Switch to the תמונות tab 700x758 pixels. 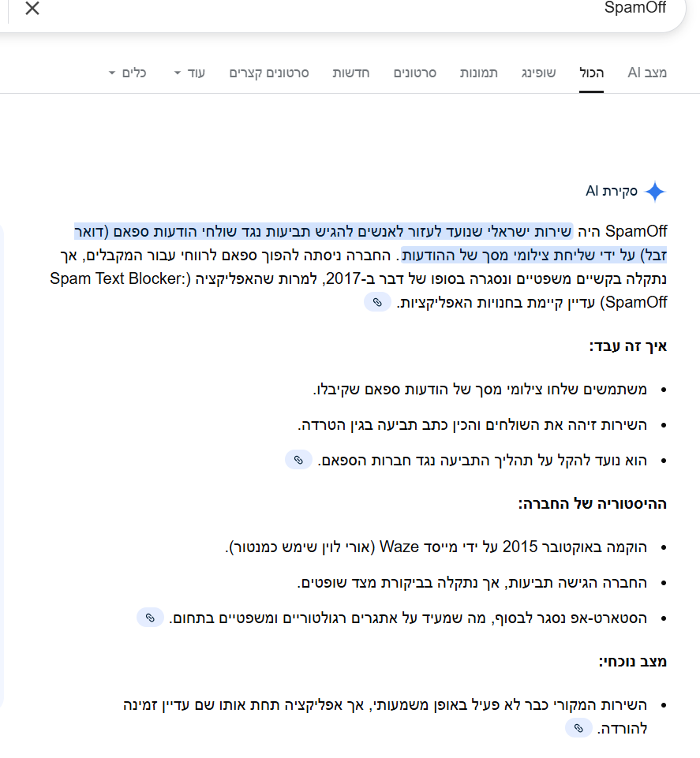point(478,73)
